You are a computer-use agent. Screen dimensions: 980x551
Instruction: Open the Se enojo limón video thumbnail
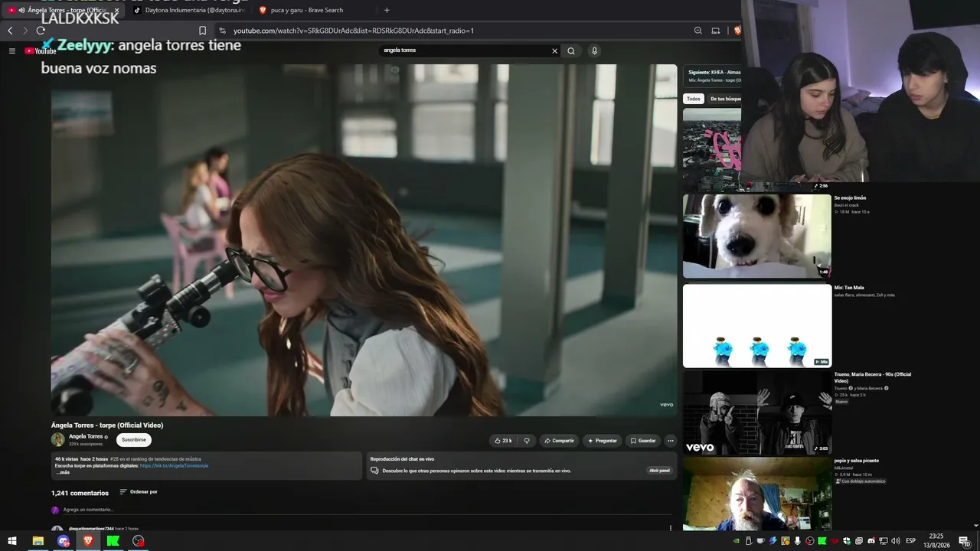point(757,236)
